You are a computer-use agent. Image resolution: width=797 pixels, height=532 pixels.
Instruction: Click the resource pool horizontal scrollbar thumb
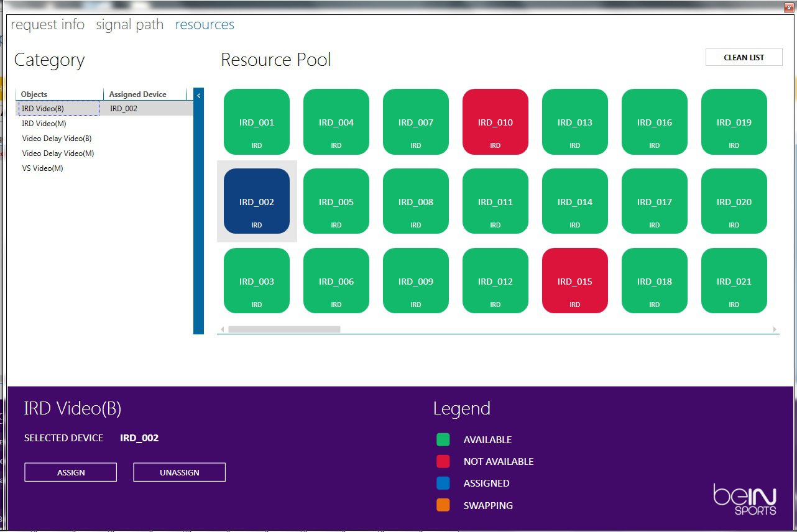pos(284,329)
